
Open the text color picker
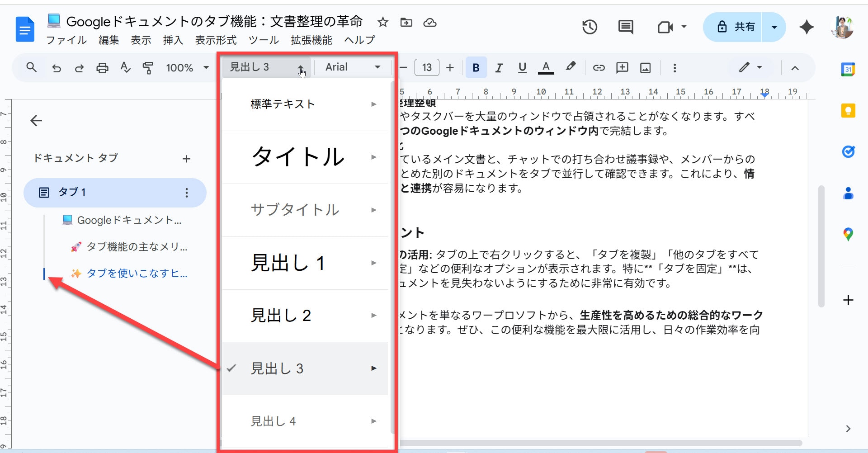coord(546,68)
